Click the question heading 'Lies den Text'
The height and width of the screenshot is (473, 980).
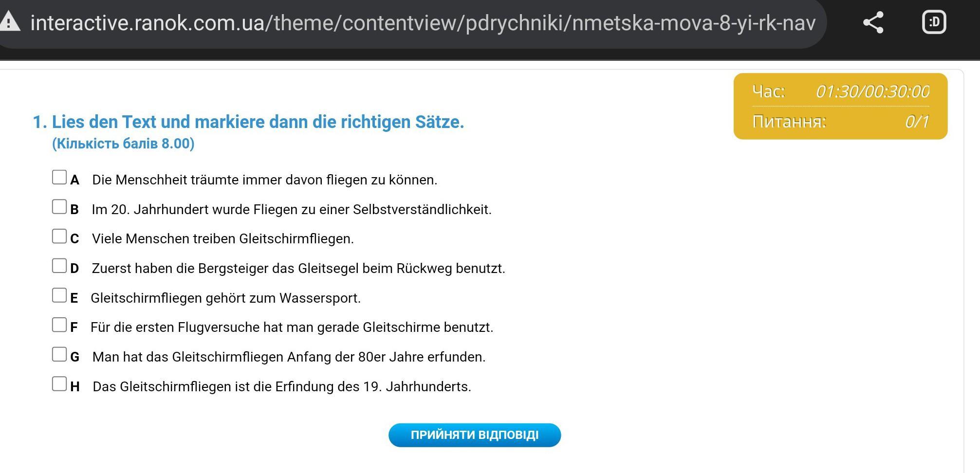tap(258, 122)
